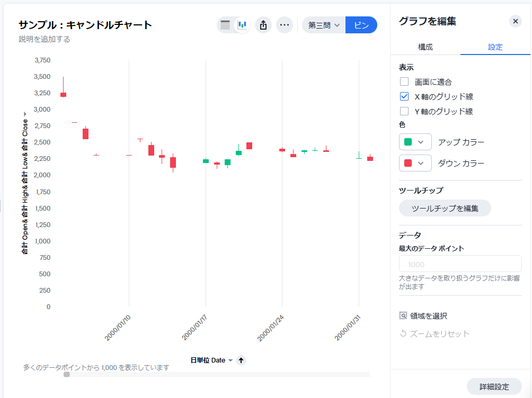Click the 領域を選択 selection icon
This screenshot has width=532, height=398.
tap(403, 316)
